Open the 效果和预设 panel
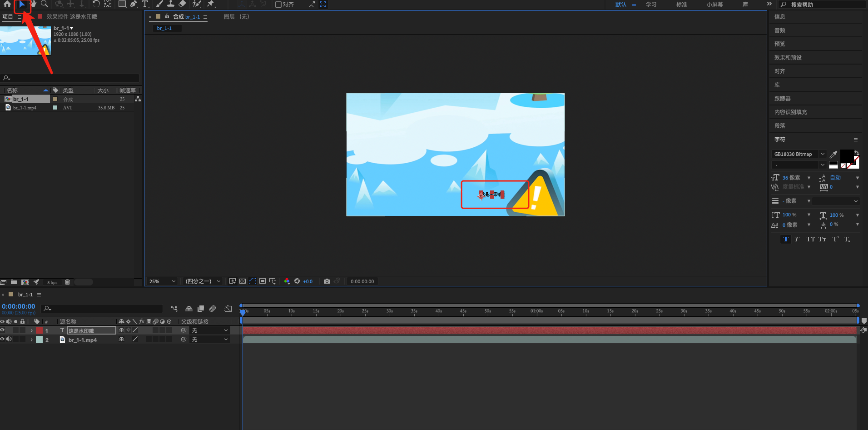Image resolution: width=868 pixels, height=430 pixels. (x=788, y=58)
